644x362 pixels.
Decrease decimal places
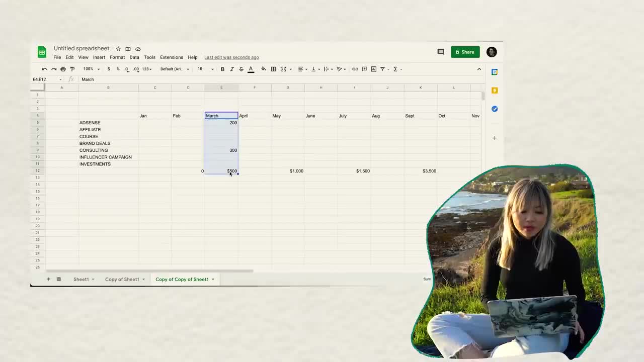pyautogui.click(x=126, y=69)
